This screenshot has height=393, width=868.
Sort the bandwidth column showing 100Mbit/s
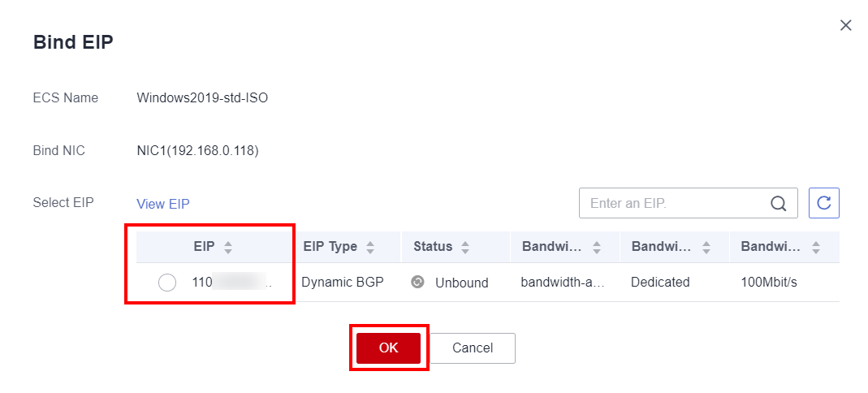[815, 247]
